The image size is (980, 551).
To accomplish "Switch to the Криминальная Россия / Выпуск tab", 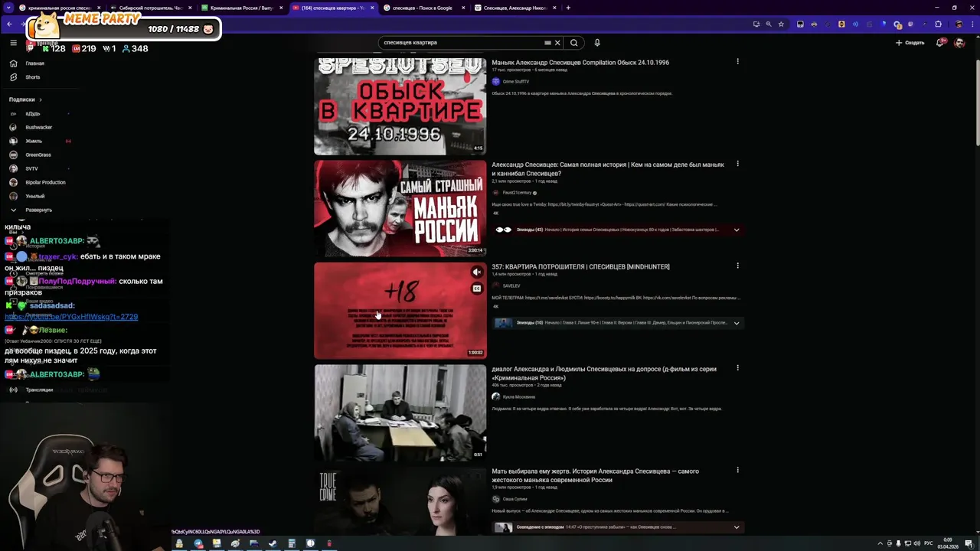I will pyautogui.click(x=241, y=8).
